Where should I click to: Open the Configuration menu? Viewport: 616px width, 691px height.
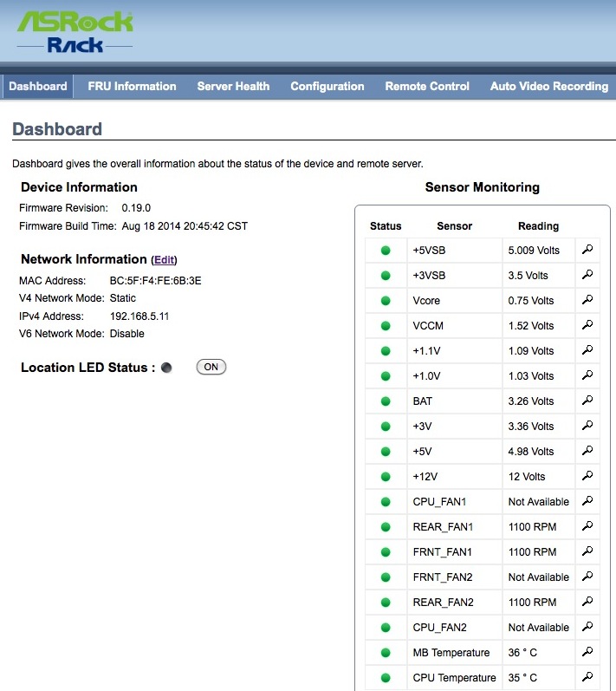pyautogui.click(x=327, y=86)
